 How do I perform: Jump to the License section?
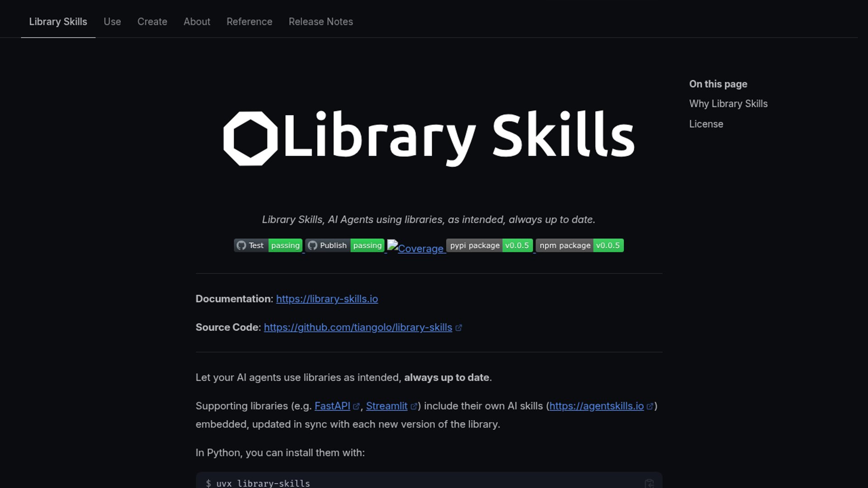tap(706, 124)
